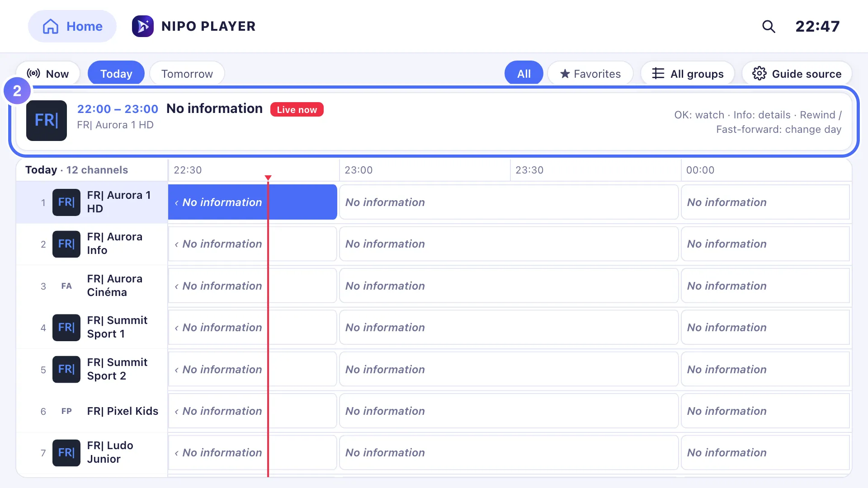This screenshot has width=868, height=488.
Task: Click the Nipo Player logo icon
Action: 143,26
